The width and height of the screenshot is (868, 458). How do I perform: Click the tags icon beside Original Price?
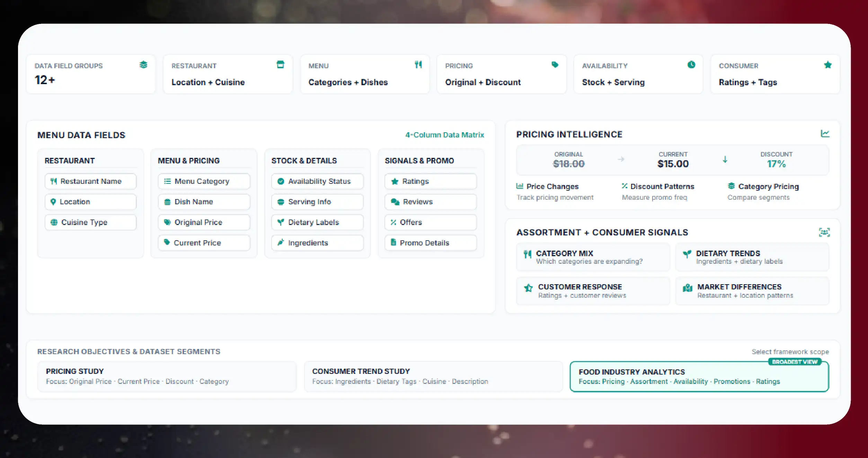click(x=167, y=222)
